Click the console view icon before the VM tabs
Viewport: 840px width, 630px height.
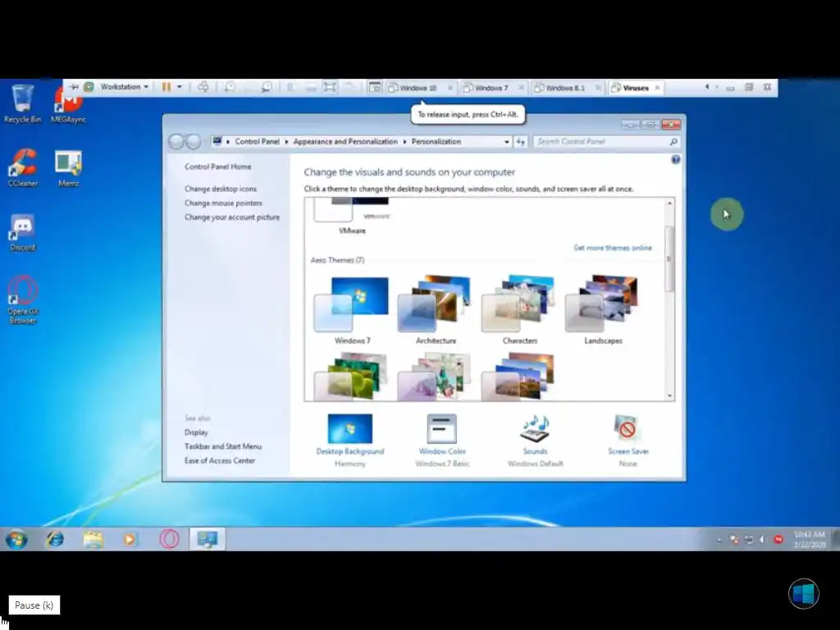(x=374, y=87)
